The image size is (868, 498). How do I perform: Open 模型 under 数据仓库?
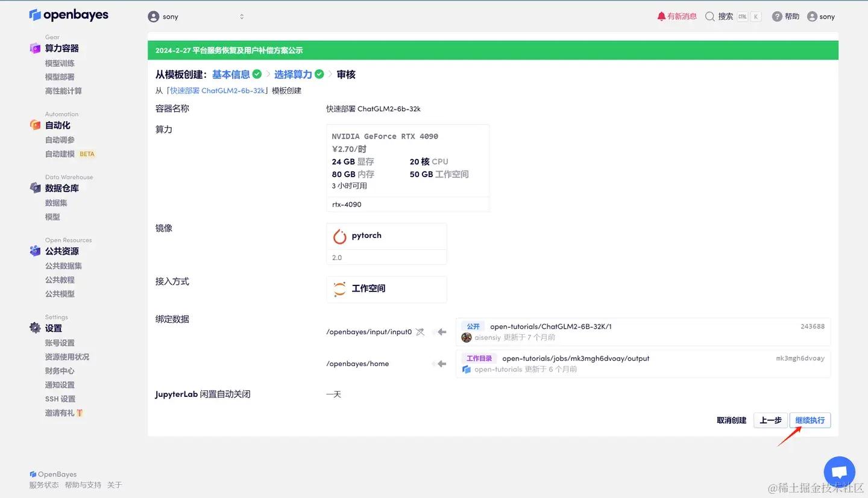pyautogui.click(x=52, y=217)
